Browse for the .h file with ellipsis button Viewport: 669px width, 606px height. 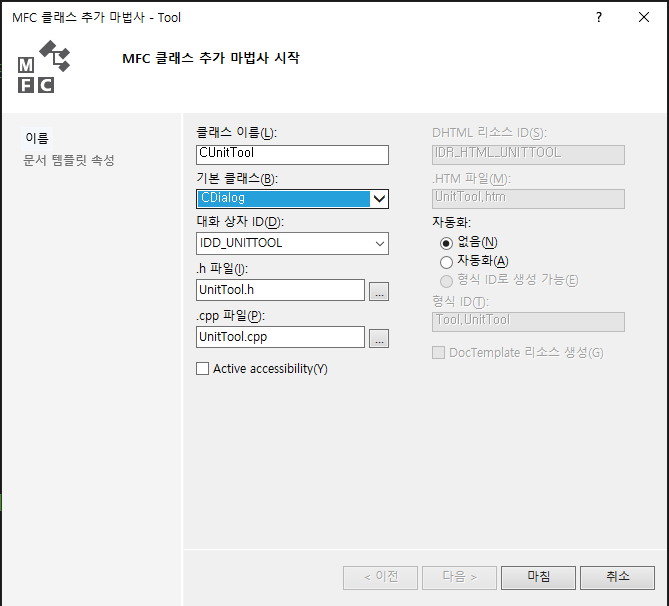coord(379,291)
